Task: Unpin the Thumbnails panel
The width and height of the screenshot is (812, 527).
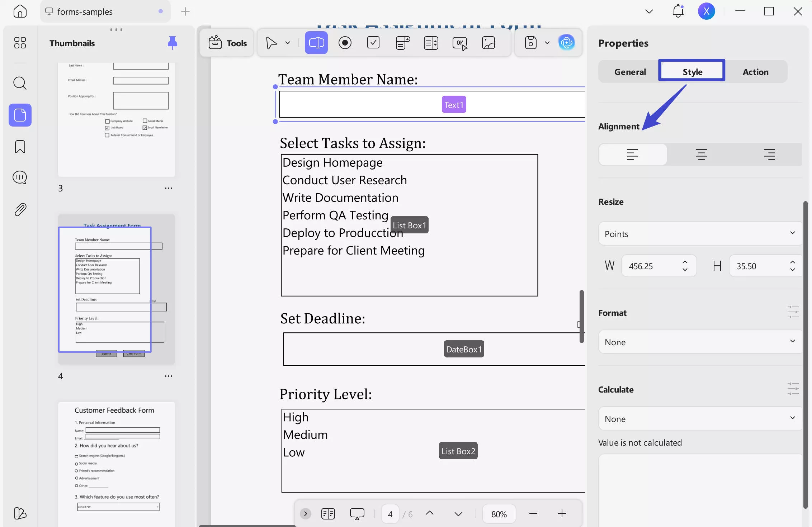Action: click(172, 43)
